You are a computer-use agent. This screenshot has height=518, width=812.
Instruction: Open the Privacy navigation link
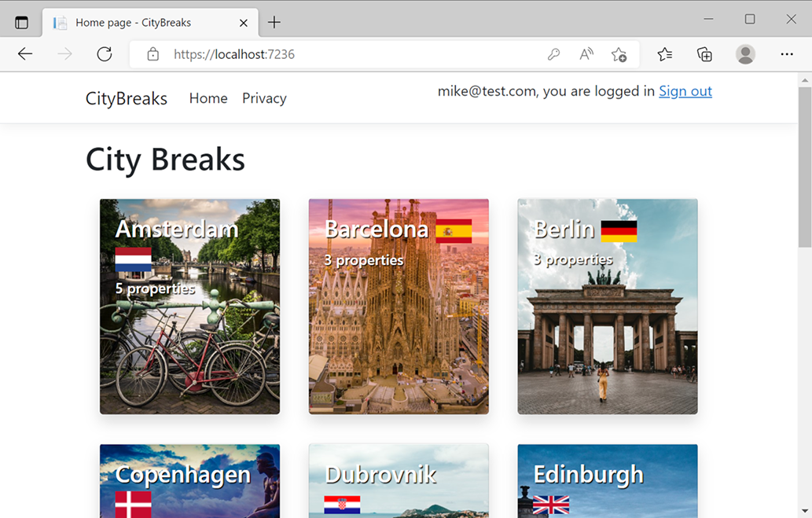click(264, 98)
